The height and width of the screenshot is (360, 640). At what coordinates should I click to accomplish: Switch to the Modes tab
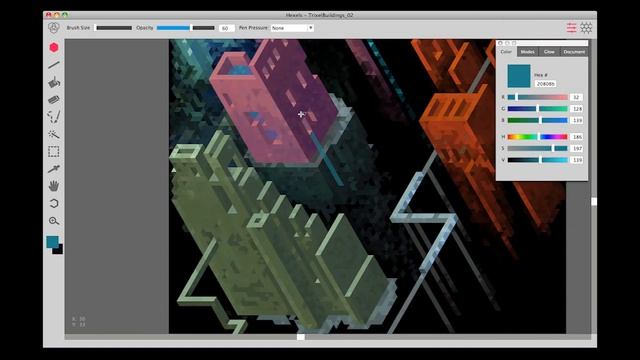527,52
